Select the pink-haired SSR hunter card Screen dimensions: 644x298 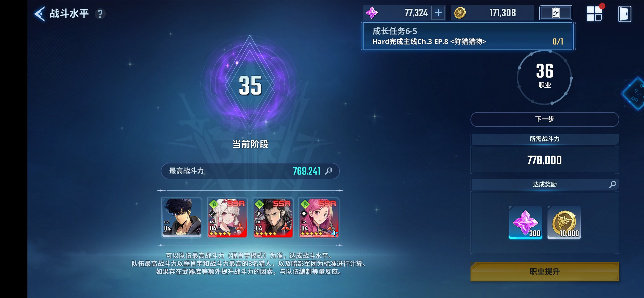(x=319, y=217)
